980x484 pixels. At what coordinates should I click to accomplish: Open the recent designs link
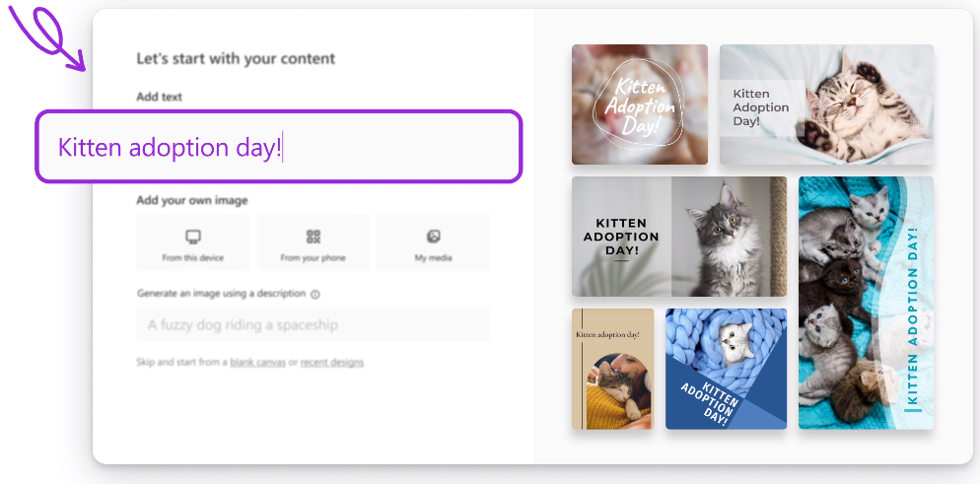pyautogui.click(x=332, y=362)
